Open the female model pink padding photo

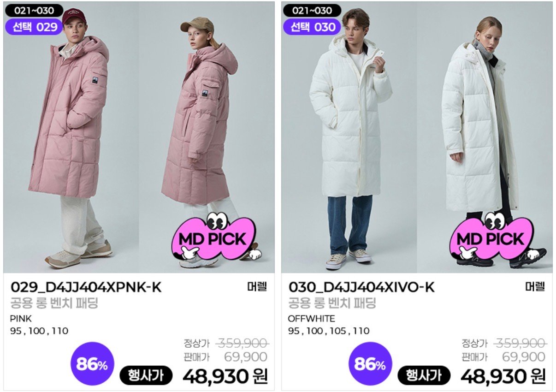(x=207, y=137)
